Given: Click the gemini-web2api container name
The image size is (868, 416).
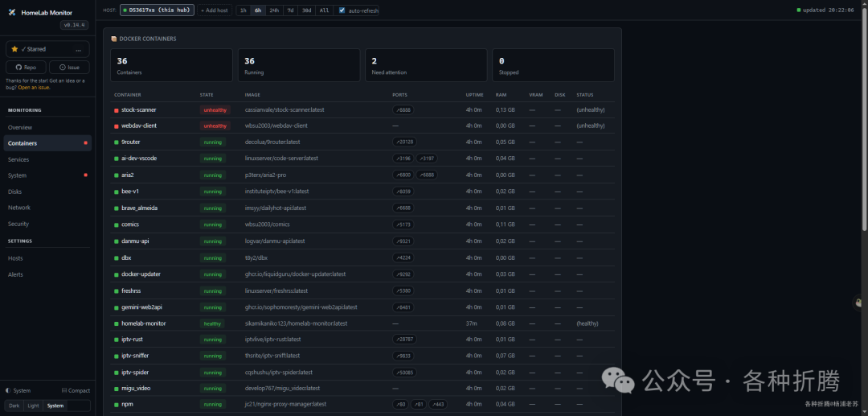Looking at the screenshot, I should [x=141, y=307].
